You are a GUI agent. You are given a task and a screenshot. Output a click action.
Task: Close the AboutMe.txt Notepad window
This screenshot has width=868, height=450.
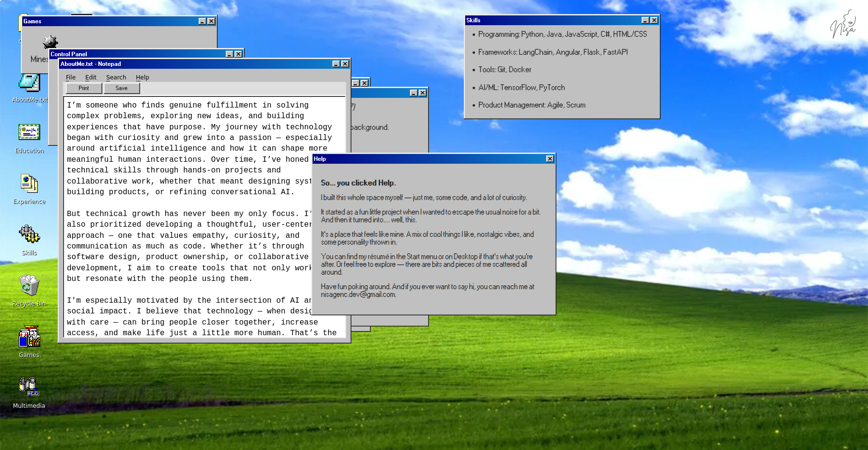pos(345,64)
